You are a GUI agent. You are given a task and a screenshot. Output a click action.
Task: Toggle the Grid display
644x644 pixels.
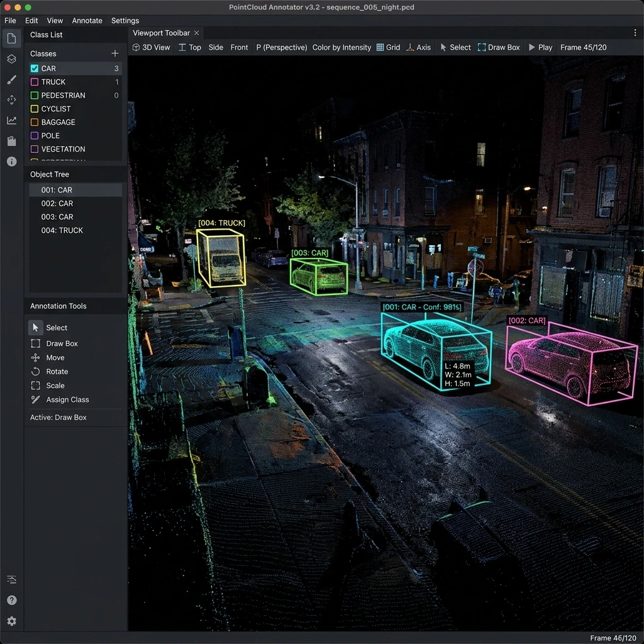click(x=388, y=48)
